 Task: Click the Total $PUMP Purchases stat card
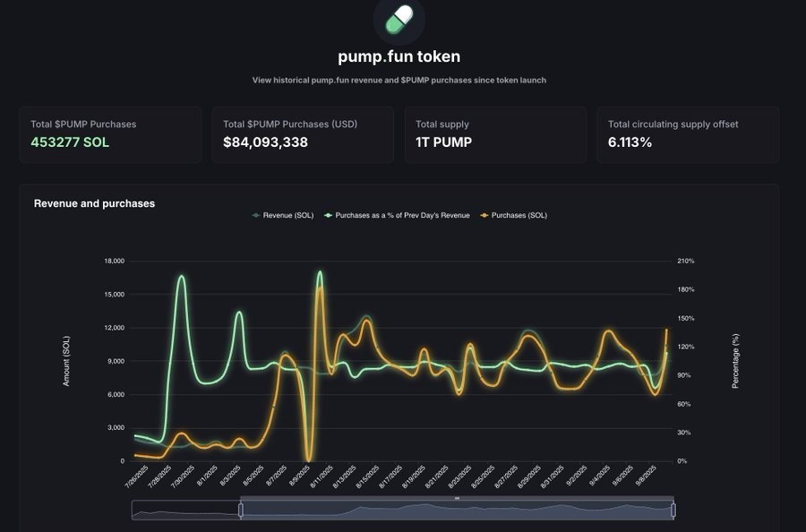click(x=109, y=134)
